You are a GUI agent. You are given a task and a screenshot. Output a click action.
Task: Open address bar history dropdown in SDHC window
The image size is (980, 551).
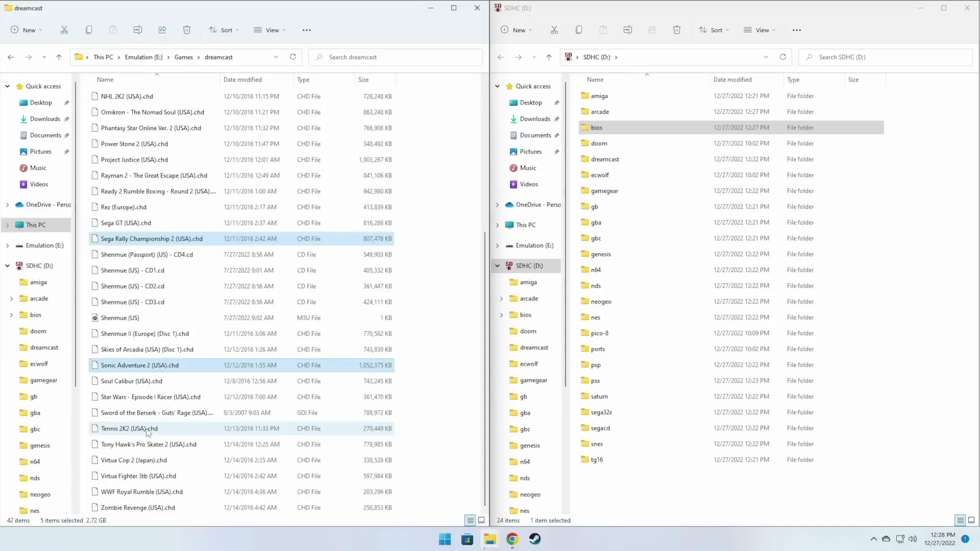click(x=766, y=57)
